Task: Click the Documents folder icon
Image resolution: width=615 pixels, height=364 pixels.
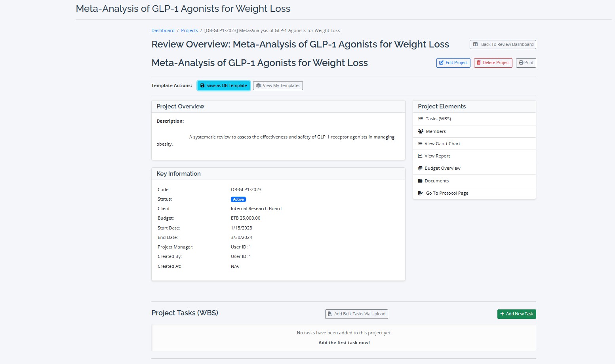Action: coord(420,181)
